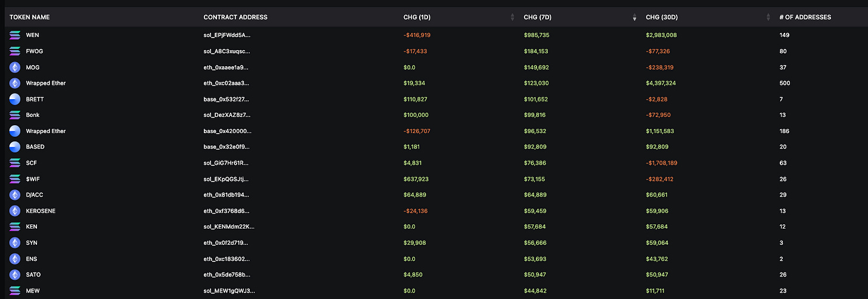The height and width of the screenshot is (299, 868).
Task: Click contract address sol_KENMdm22K...
Action: click(x=229, y=227)
